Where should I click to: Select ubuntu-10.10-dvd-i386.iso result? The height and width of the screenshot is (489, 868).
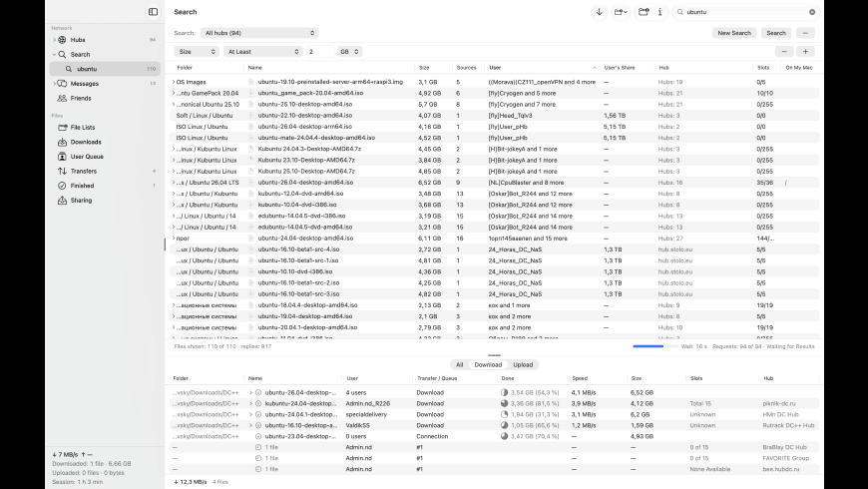coord(295,271)
